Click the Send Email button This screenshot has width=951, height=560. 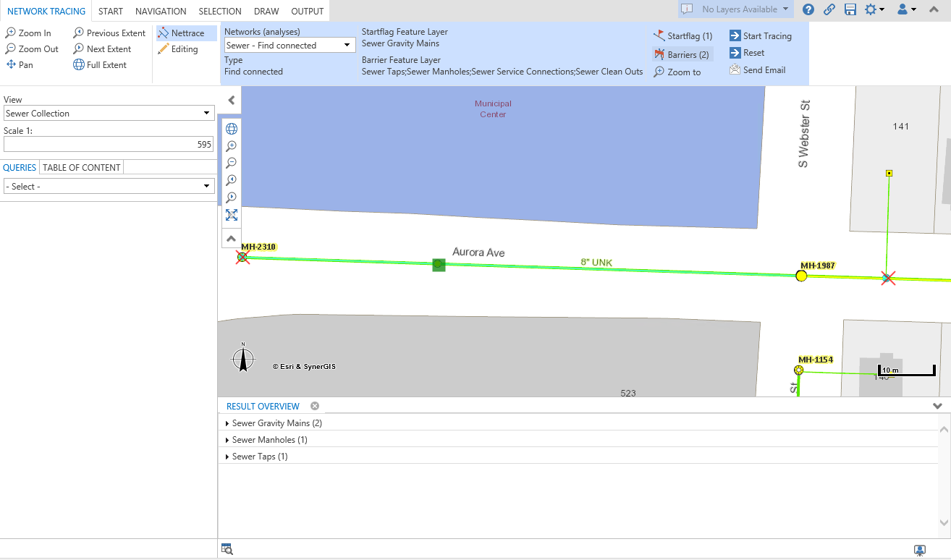757,70
